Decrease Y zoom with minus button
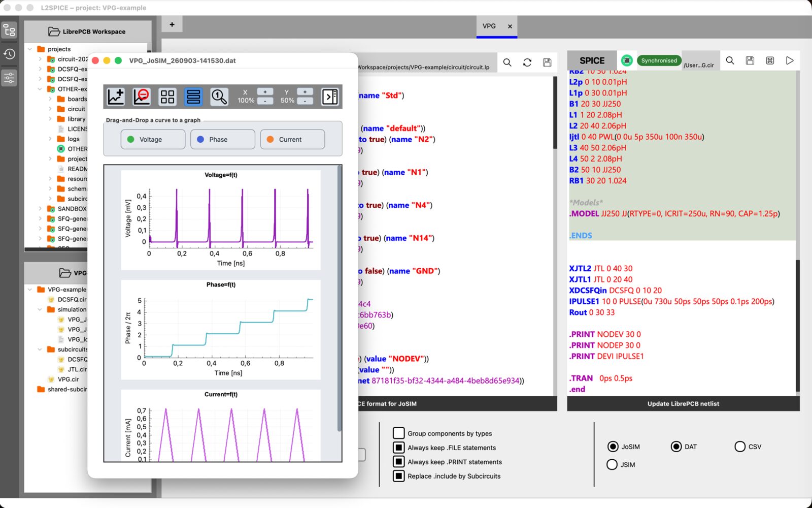The height and width of the screenshot is (508, 812). tap(304, 101)
